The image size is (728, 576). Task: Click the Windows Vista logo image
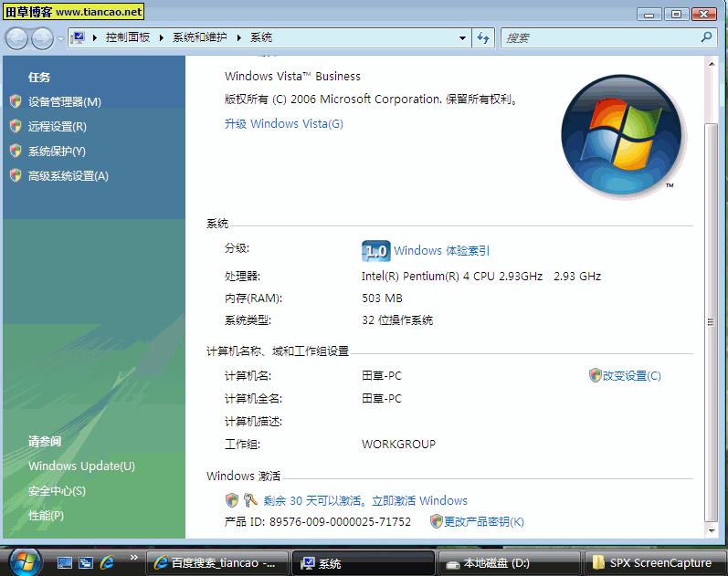(621, 135)
